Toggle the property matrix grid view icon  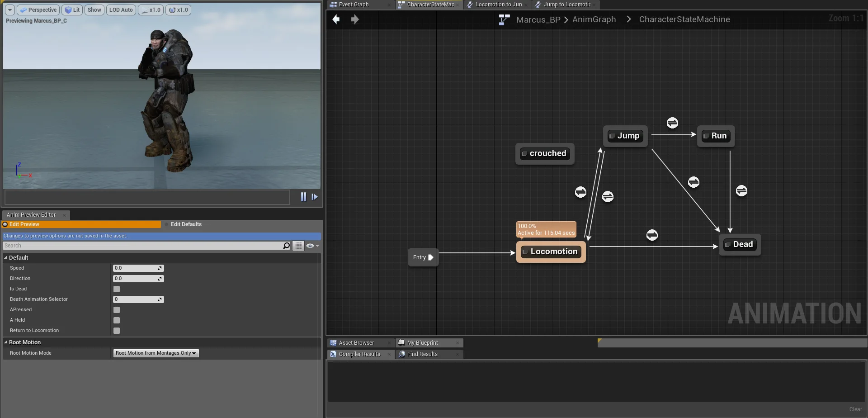298,246
